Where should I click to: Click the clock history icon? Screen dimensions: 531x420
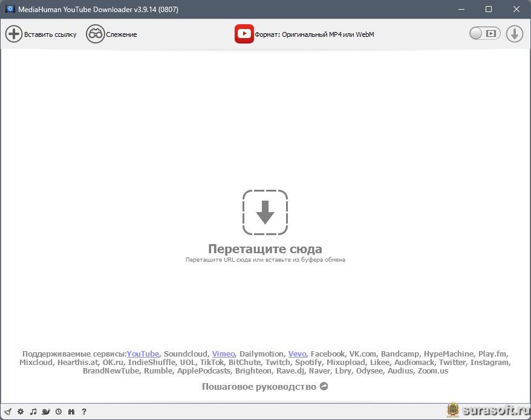click(59, 412)
